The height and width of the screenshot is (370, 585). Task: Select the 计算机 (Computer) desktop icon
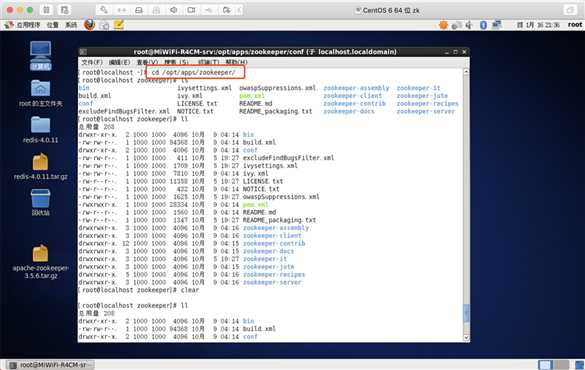click(41, 56)
